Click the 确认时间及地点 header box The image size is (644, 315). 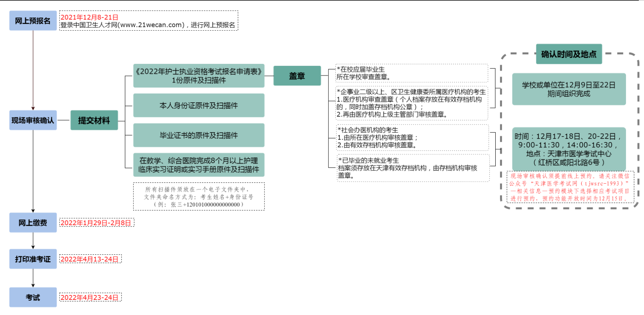569,54
